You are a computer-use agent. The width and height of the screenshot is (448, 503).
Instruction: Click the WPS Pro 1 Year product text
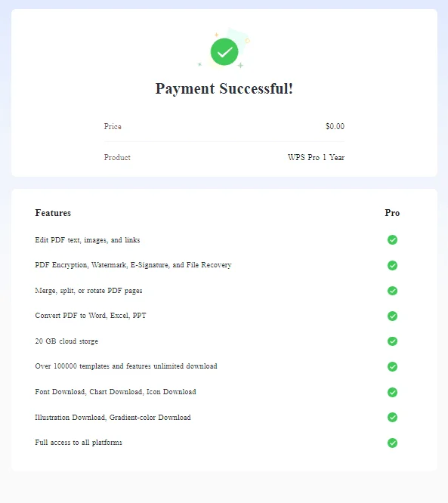(x=316, y=157)
